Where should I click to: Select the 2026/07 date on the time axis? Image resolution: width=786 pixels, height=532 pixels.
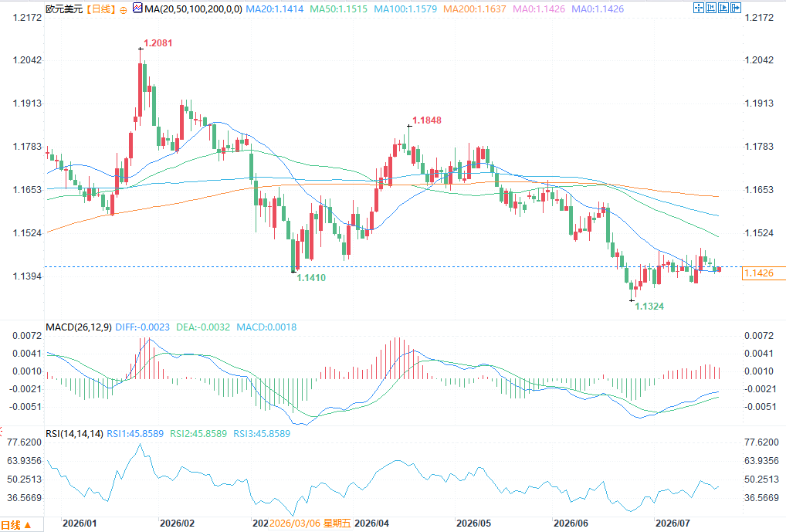(x=673, y=524)
